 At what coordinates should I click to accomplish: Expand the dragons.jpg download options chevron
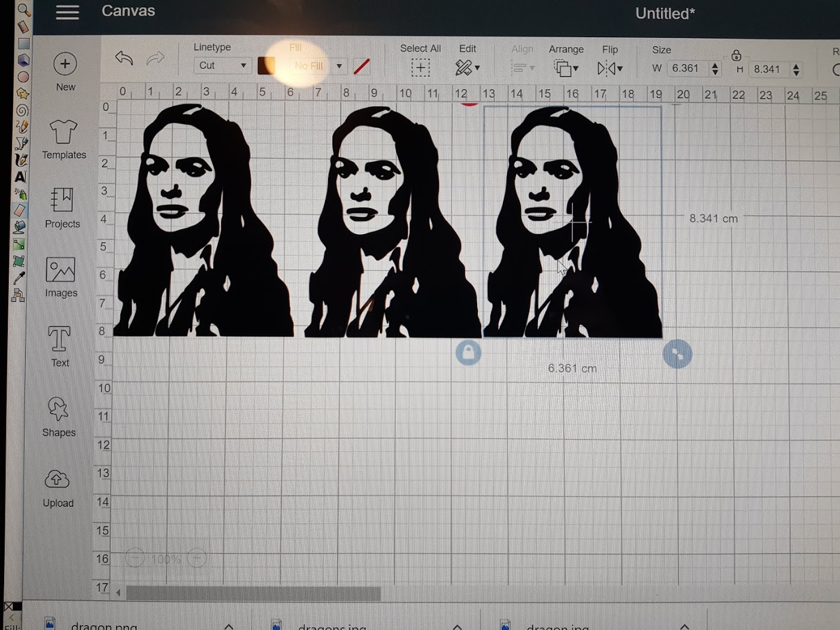[x=457, y=626]
